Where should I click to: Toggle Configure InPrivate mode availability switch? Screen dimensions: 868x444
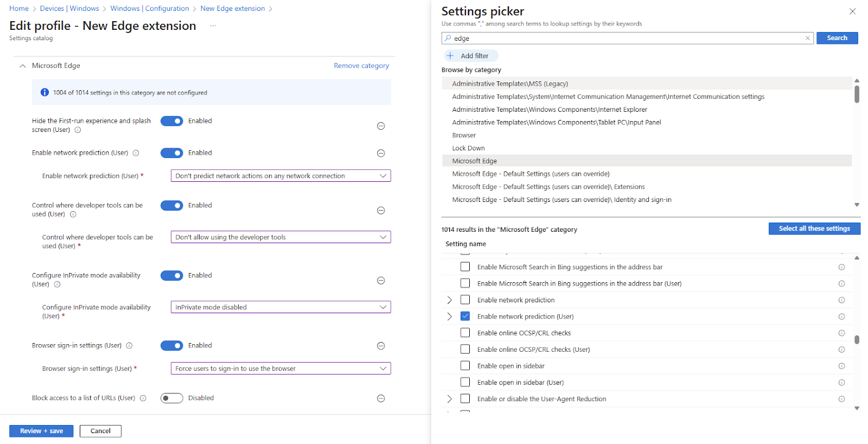click(172, 276)
